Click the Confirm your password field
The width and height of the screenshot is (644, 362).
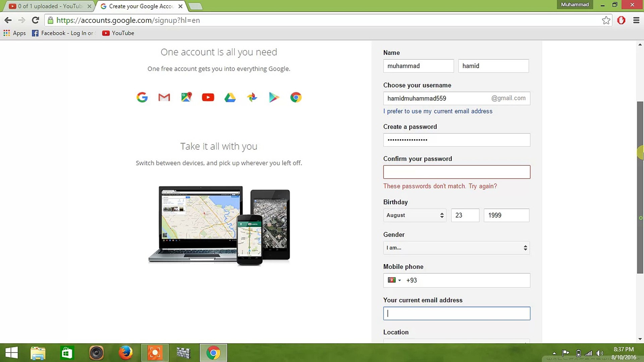tap(456, 172)
